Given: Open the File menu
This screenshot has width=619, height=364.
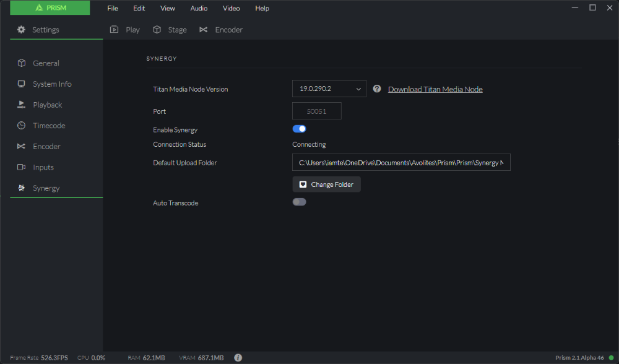Looking at the screenshot, I should pyautogui.click(x=113, y=8).
